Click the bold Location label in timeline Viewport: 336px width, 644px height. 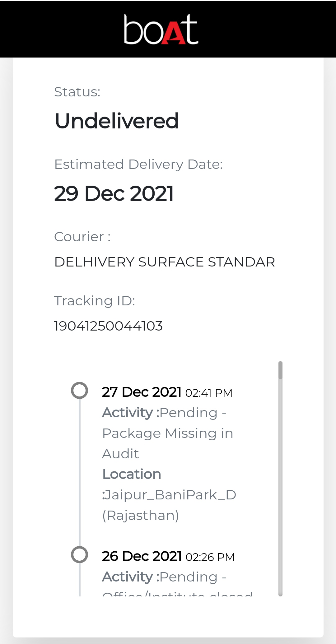pyautogui.click(x=132, y=474)
